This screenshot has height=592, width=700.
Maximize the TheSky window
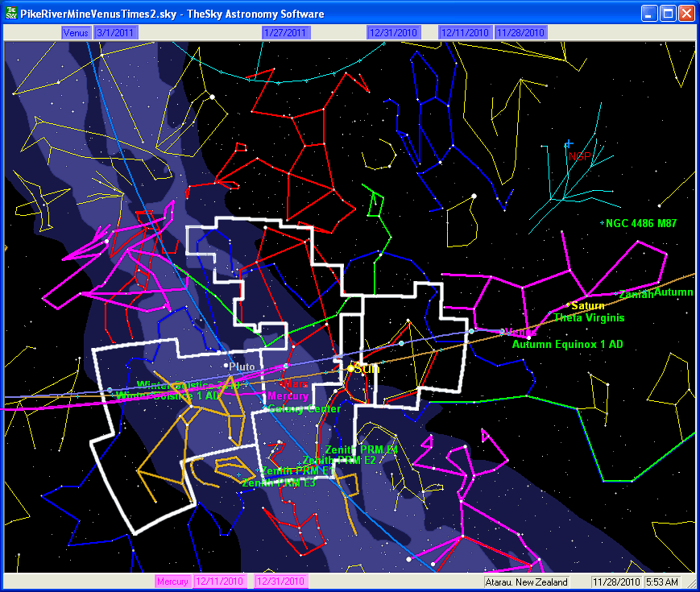(x=668, y=14)
